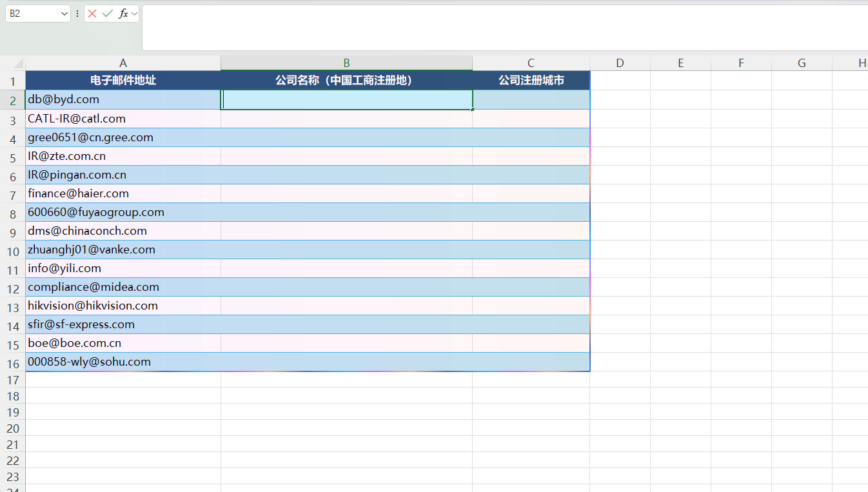The width and height of the screenshot is (868, 492).
Task: Cancel the formula bar entry
Action: click(x=92, y=14)
